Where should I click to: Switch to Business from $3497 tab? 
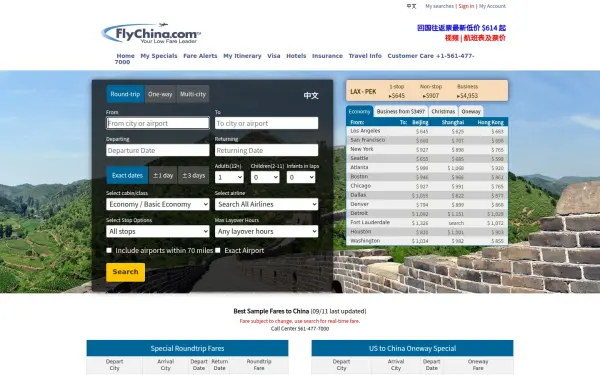(x=401, y=111)
